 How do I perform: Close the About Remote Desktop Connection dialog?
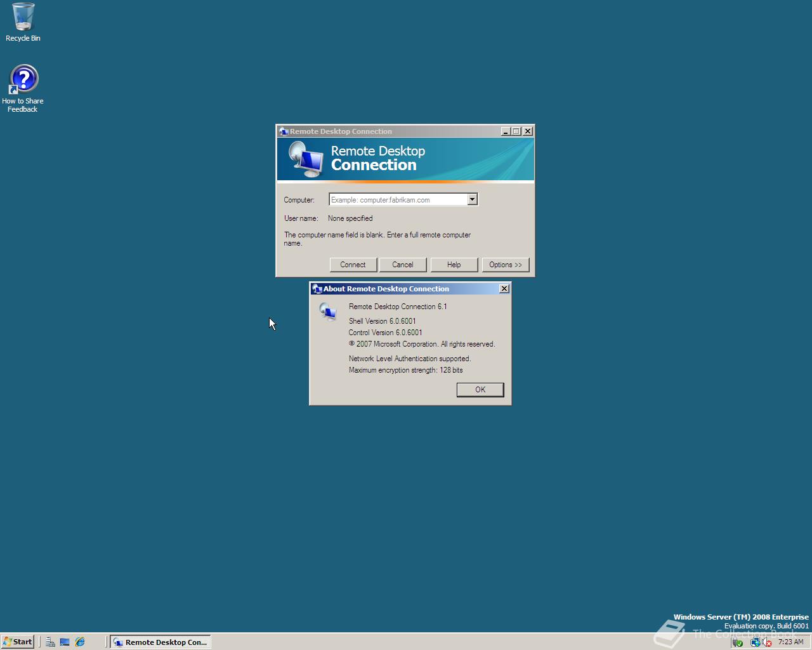pyautogui.click(x=504, y=289)
